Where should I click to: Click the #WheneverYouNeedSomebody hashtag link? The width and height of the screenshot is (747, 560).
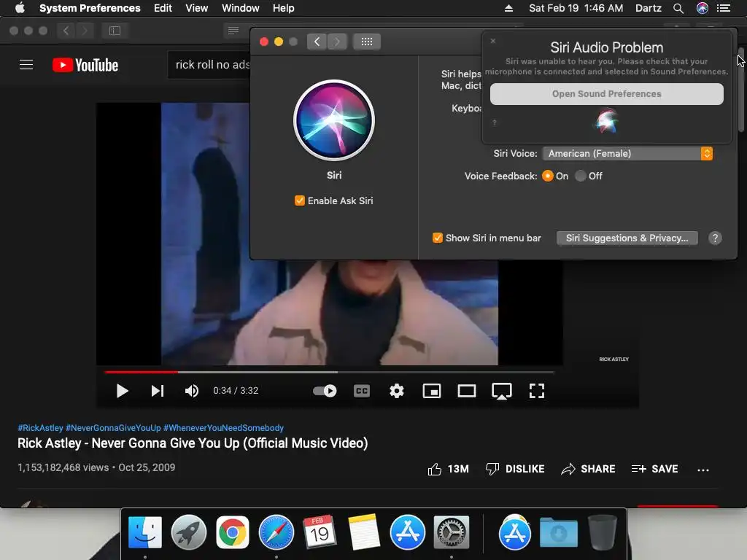[x=223, y=427]
